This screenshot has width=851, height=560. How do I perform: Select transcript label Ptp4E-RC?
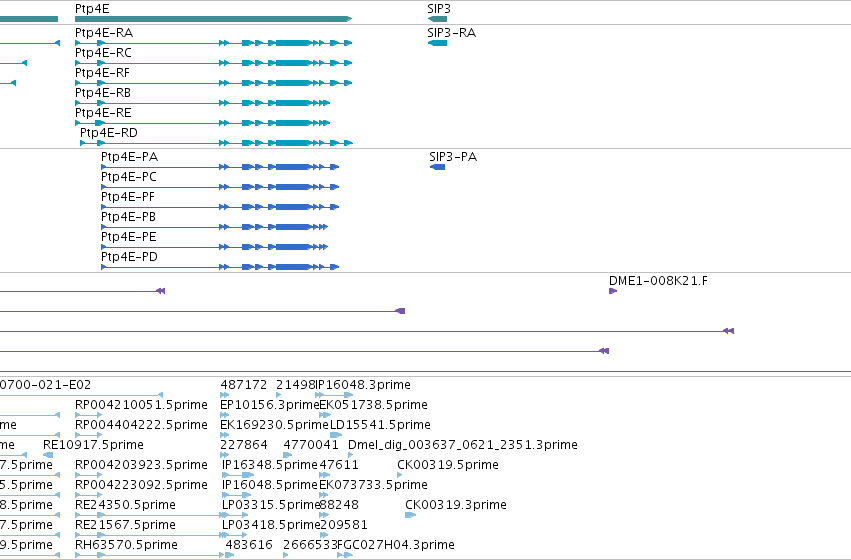point(103,53)
